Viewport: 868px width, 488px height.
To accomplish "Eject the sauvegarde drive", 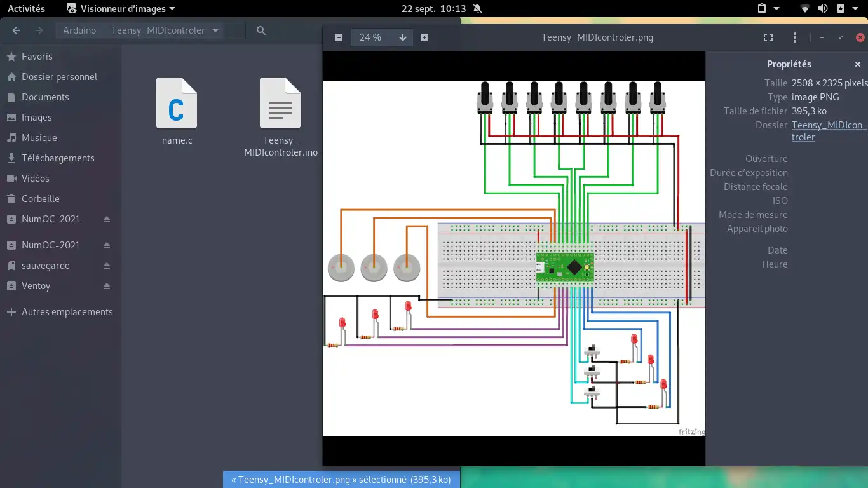I will 107,266.
